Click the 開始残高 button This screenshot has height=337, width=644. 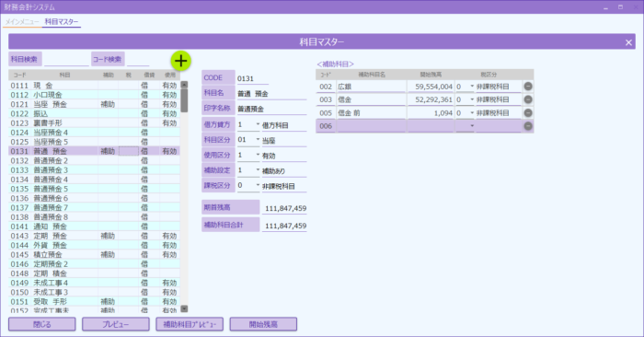click(x=263, y=324)
